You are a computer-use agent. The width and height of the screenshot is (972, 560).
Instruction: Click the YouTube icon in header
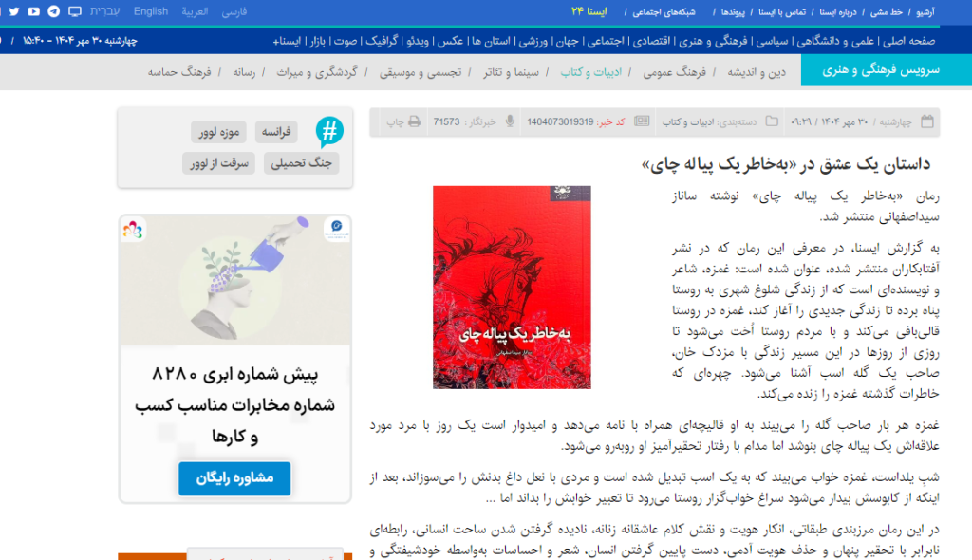click(x=33, y=12)
